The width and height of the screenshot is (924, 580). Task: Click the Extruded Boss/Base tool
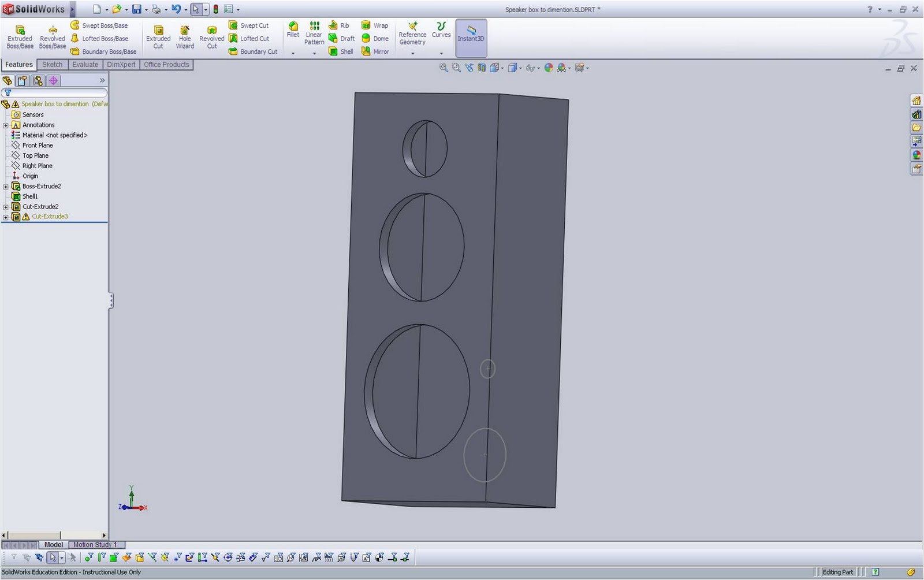[x=20, y=38]
